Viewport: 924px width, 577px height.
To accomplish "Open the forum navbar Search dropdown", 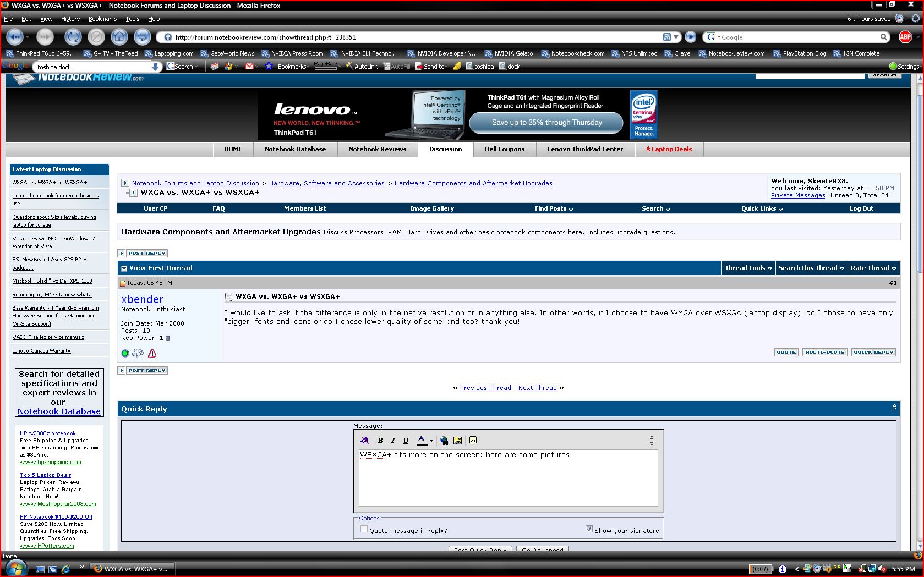I will pos(655,208).
